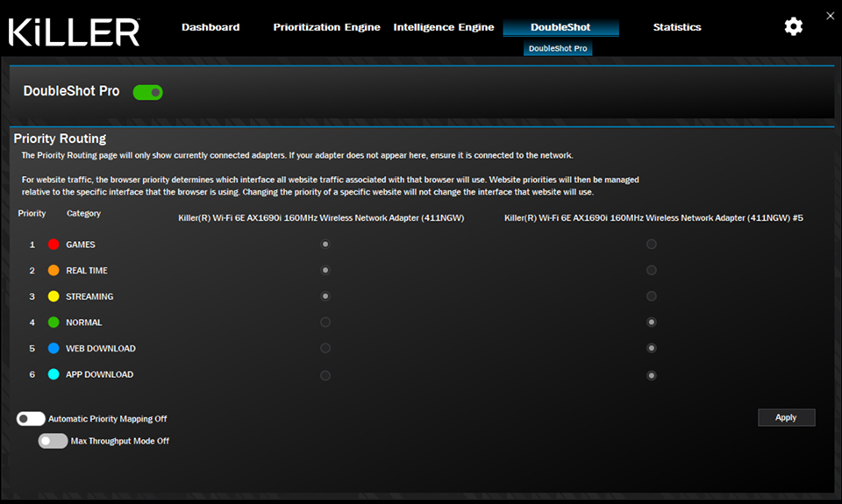Click the cyan APP DOWNLOAD category dot
Screen dimensions: 842x504
tap(54, 374)
